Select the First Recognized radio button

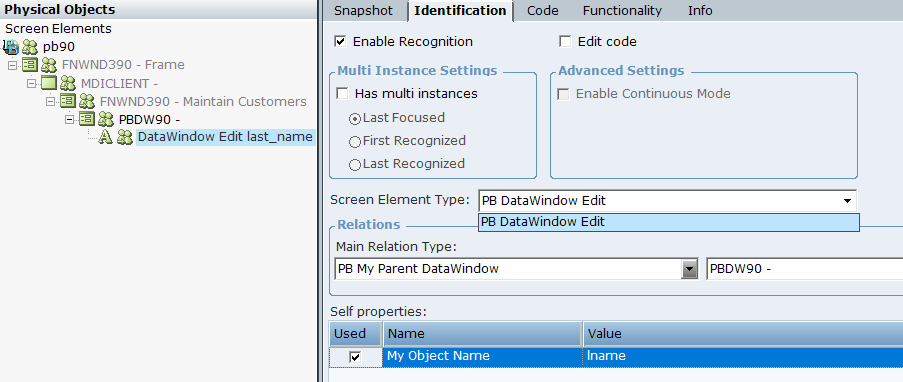click(355, 142)
